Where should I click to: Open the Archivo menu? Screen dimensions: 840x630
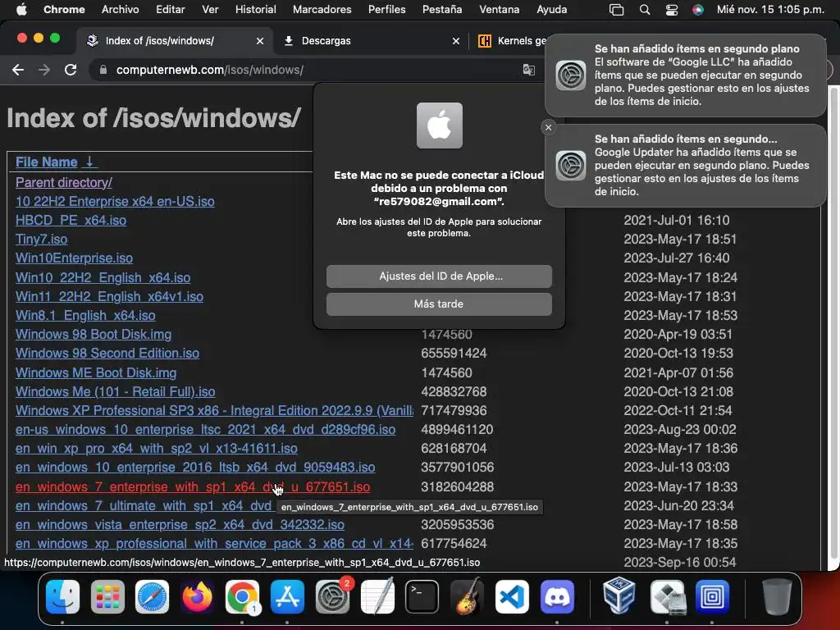tap(120, 10)
